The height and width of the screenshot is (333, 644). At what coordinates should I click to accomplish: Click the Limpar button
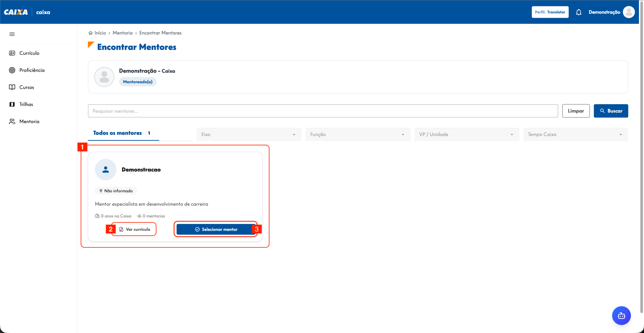576,111
